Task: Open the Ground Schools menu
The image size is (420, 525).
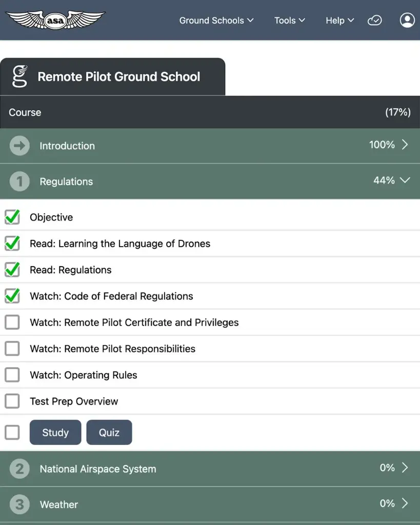Action: click(x=216, y=21)
